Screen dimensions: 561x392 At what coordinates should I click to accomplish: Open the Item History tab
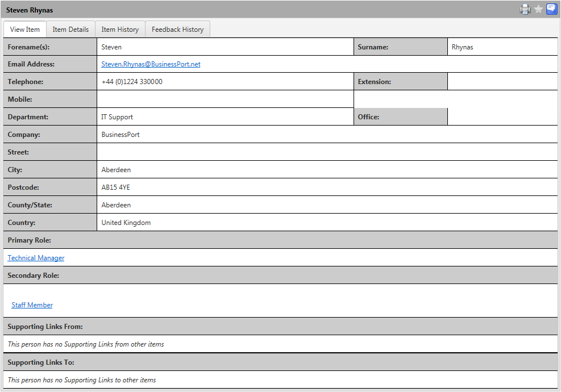pos(120,30)
